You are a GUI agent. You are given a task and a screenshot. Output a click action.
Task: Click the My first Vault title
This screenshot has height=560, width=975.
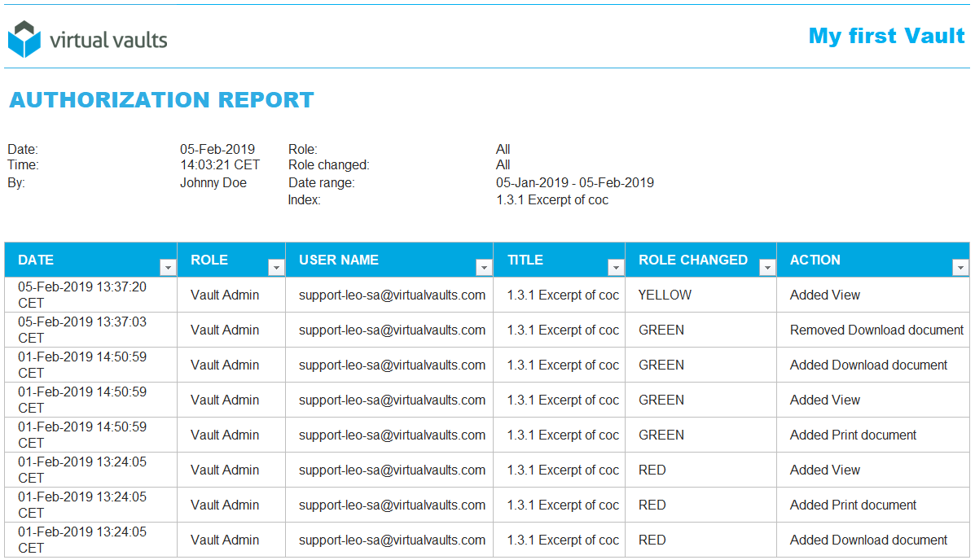pos(887,36)
